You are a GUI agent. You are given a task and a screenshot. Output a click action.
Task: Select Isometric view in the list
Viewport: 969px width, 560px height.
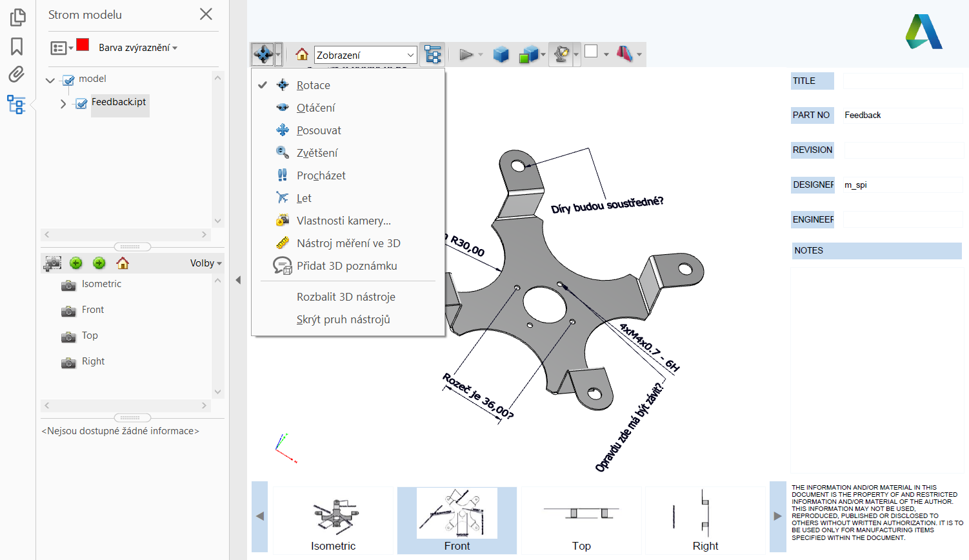(101, 284)
